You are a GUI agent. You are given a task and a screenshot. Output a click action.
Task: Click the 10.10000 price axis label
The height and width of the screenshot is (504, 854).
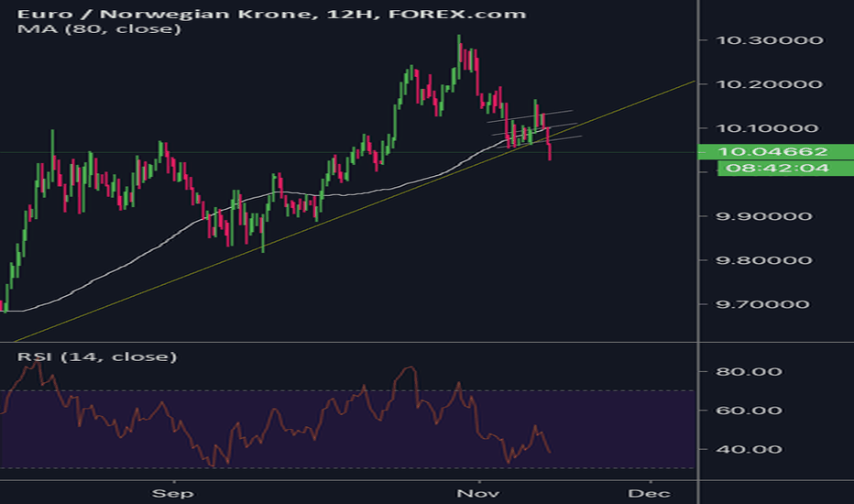pyautogui.click(x=766, y=128)
